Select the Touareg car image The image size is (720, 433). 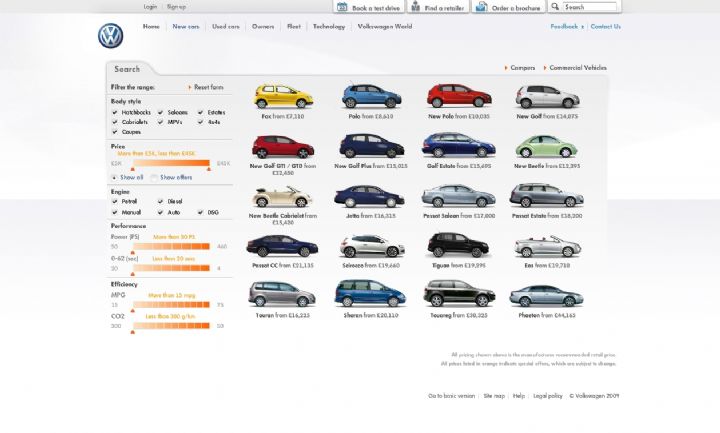pyautogui.click(x=459, y=294)
